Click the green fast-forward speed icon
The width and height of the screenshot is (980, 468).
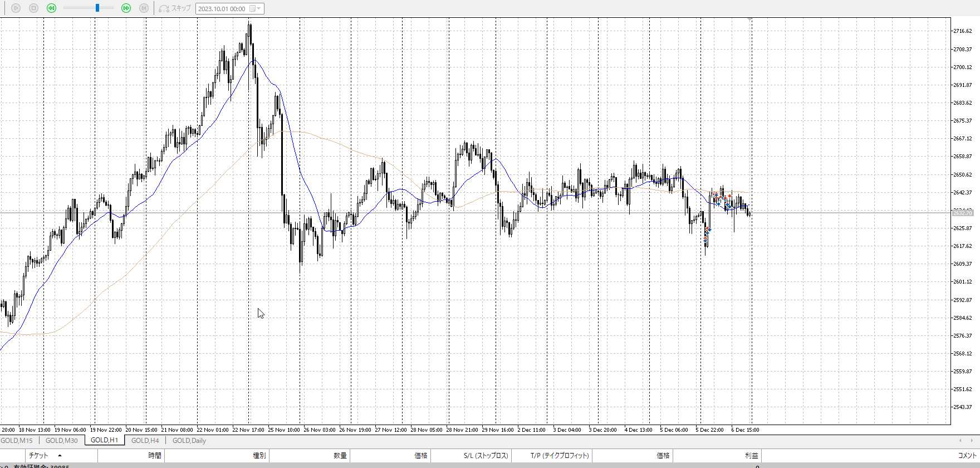[126, 8]
